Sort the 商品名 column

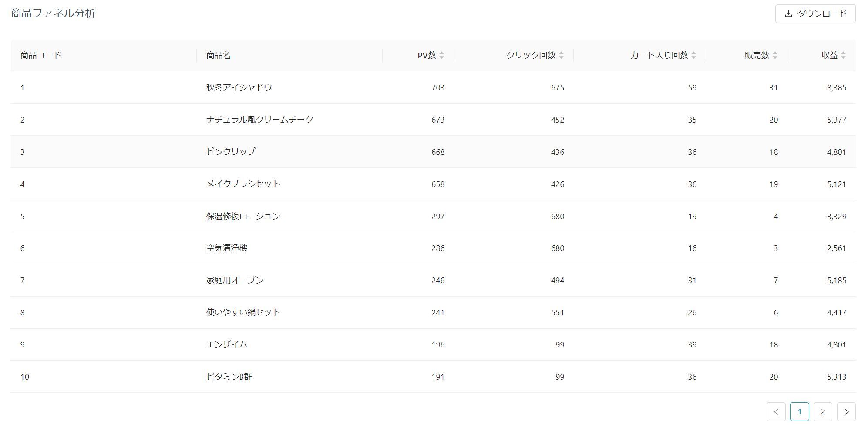pyautogui.click(x=217, y=55)
